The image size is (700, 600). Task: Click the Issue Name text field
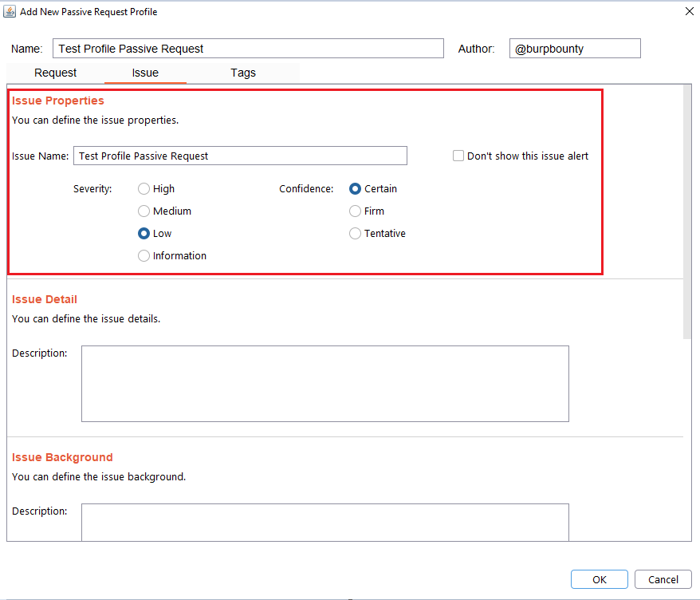[240, 156]
